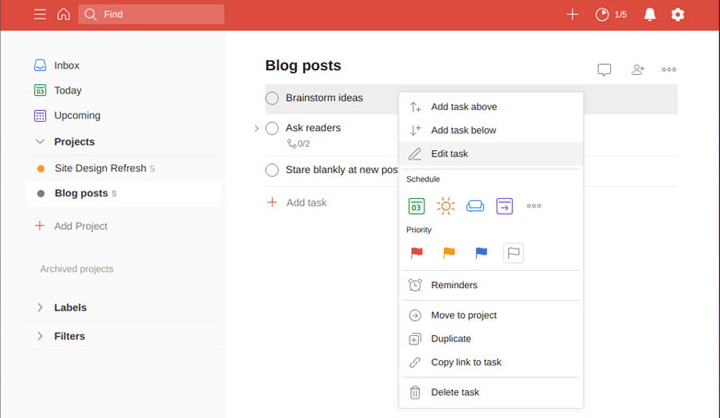Expand the Labels section
The width and height of the screenshot is (720, 418).
[x=40, y=307]
